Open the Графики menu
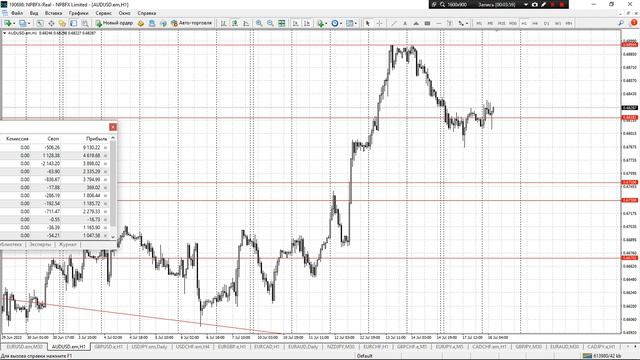This screenshot has height=360, width=640. (78, 13)
